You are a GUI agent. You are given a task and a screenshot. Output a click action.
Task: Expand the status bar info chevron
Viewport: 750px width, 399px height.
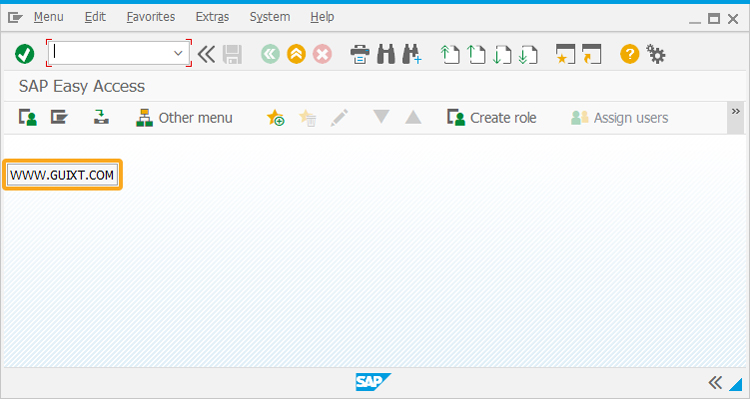(715, 383)
